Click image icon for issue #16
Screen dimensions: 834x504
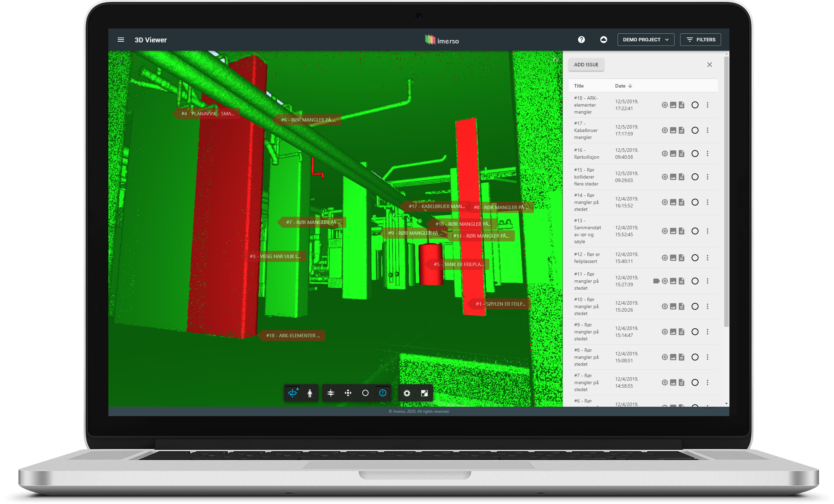coord(673,154)
